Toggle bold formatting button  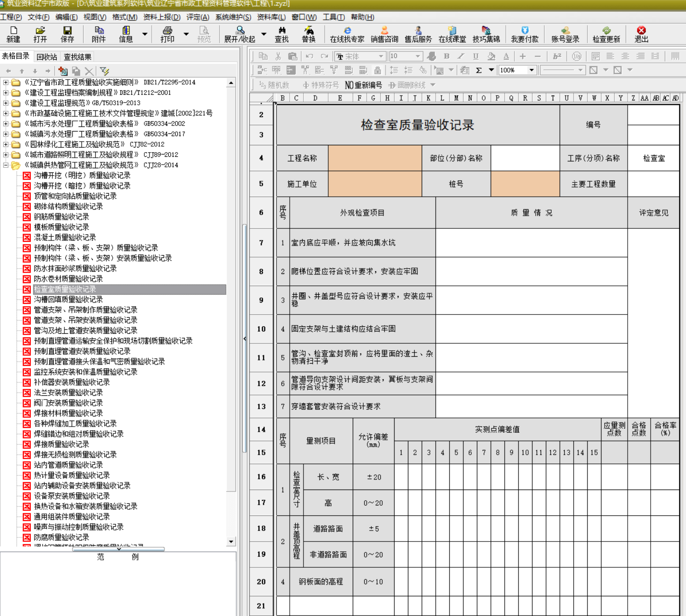click(x=446, y=56)
